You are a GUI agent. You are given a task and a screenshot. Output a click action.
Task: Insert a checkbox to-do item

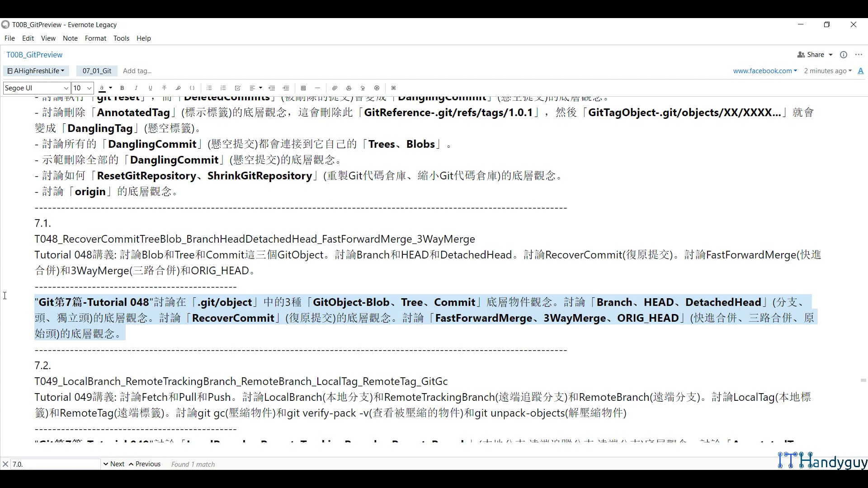(x=237, y=88)
